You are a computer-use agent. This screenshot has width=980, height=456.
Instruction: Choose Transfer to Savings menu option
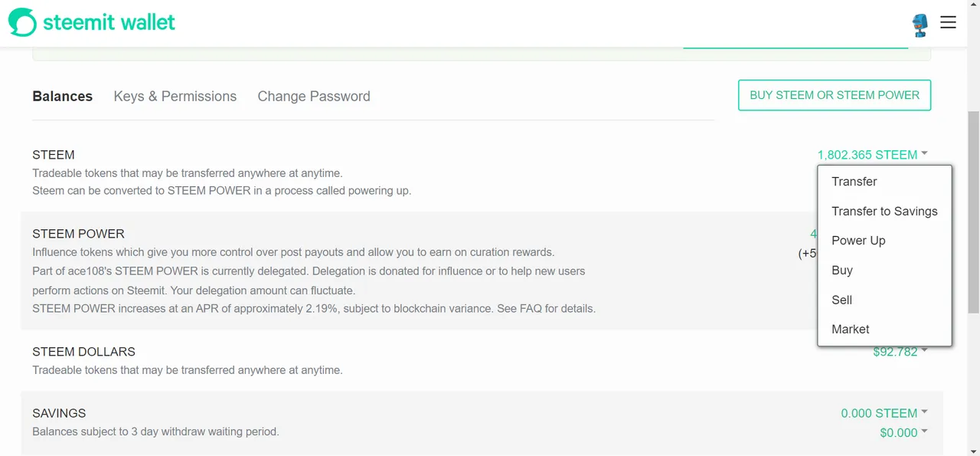point(884,212)
